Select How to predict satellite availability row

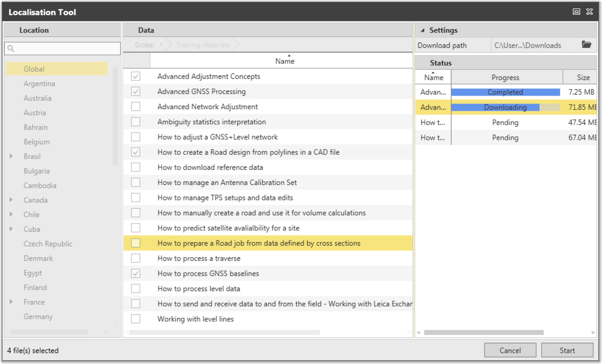click(268, 228)
